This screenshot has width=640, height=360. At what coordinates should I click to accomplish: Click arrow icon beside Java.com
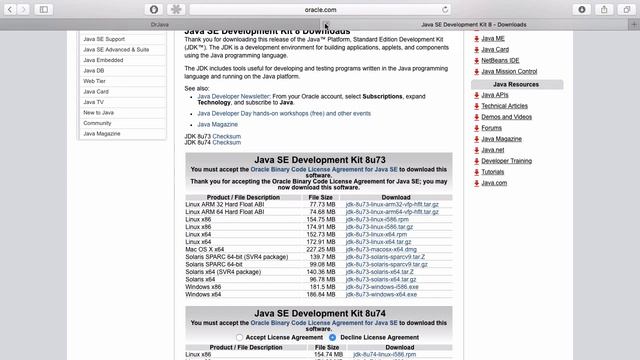[476, 183]
